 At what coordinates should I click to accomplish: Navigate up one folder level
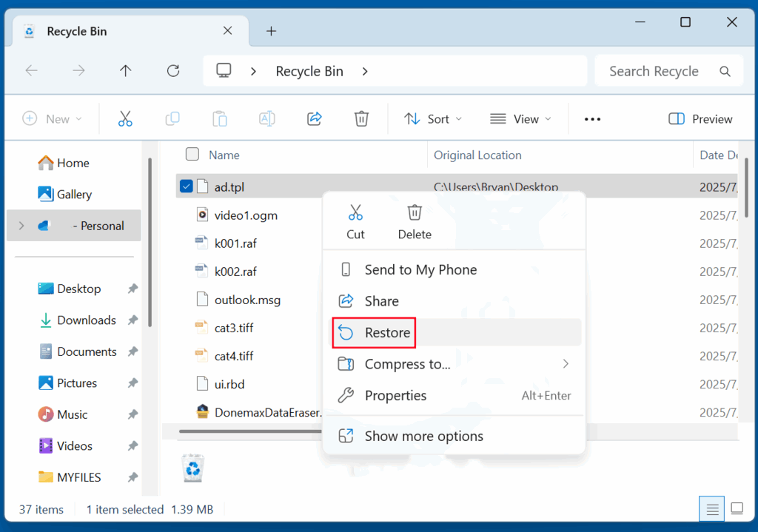tap(125, 70)
